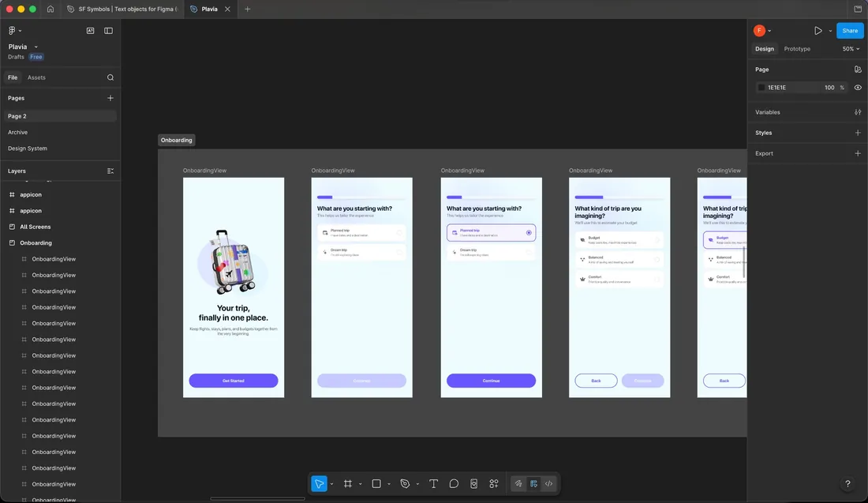Click the selected Planned trip radio button

[x=529, y=233]
